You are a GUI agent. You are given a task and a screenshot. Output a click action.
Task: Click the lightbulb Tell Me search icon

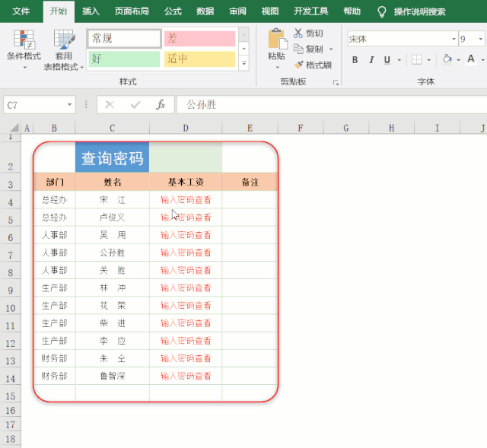pos(382,12)
